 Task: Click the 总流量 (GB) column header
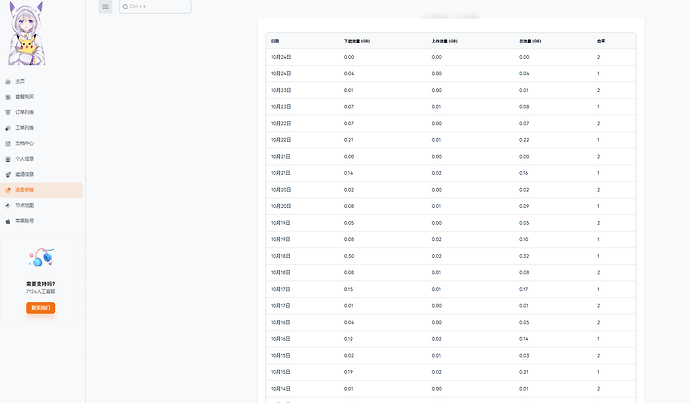coord(530,41)
